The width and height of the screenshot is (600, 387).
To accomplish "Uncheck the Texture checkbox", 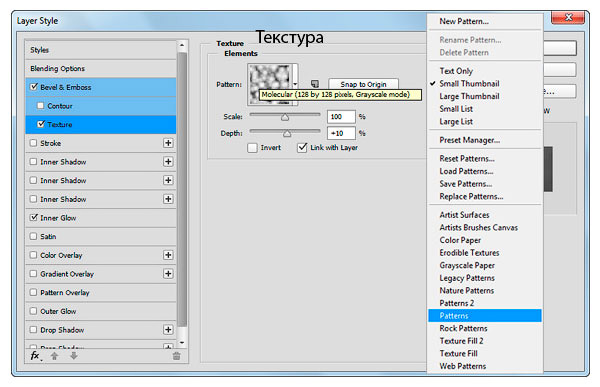I will tap(41, 124).
